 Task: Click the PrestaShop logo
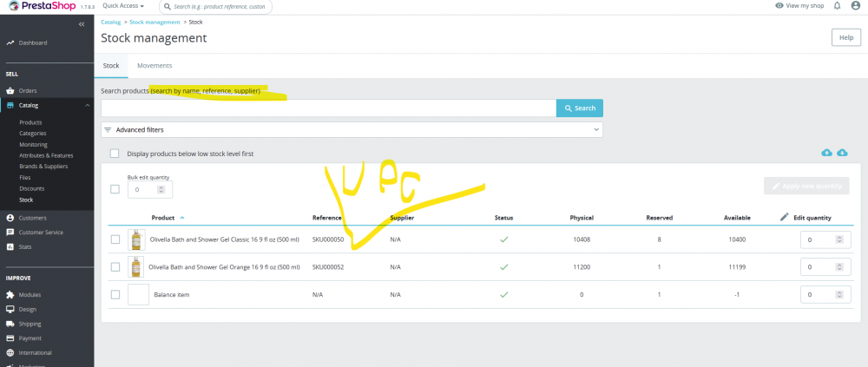pyautogui.click(x=43, y=6)
